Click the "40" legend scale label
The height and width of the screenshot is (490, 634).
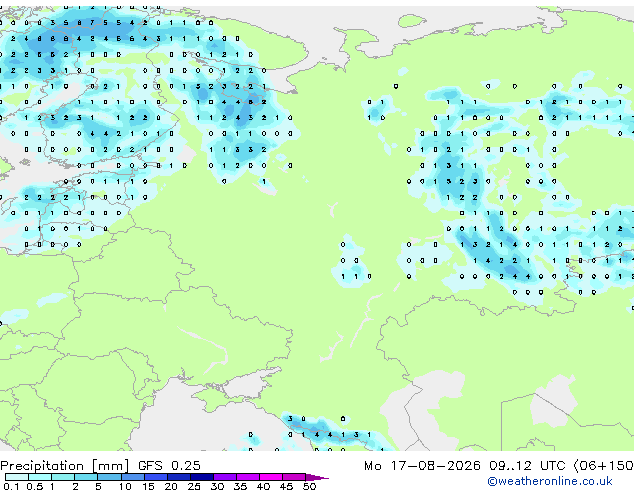click(x=263, y=486)
